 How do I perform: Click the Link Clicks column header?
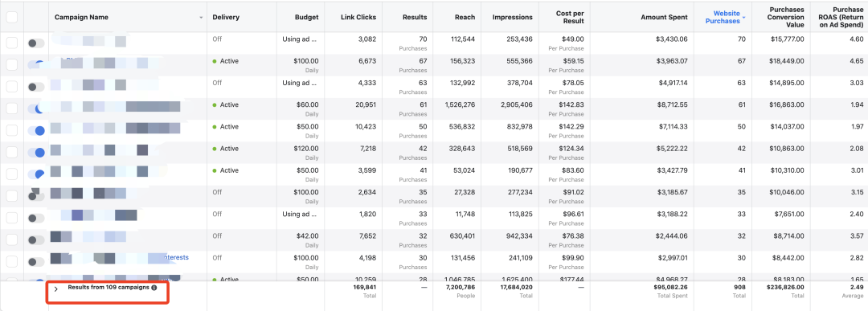pyautogui.click(x=358, y=17)
